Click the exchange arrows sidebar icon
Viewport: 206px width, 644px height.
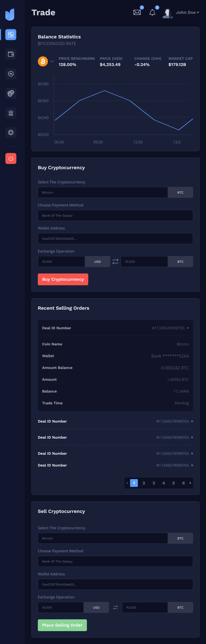(x=11, y=74)
